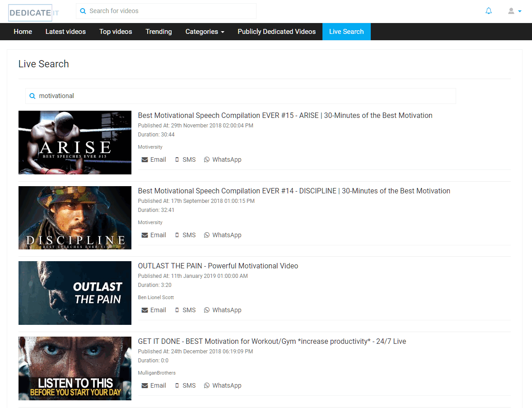This screenshot has height=408, width=532.
Task: Click the Live Search page heading
Action: (44, 64)
